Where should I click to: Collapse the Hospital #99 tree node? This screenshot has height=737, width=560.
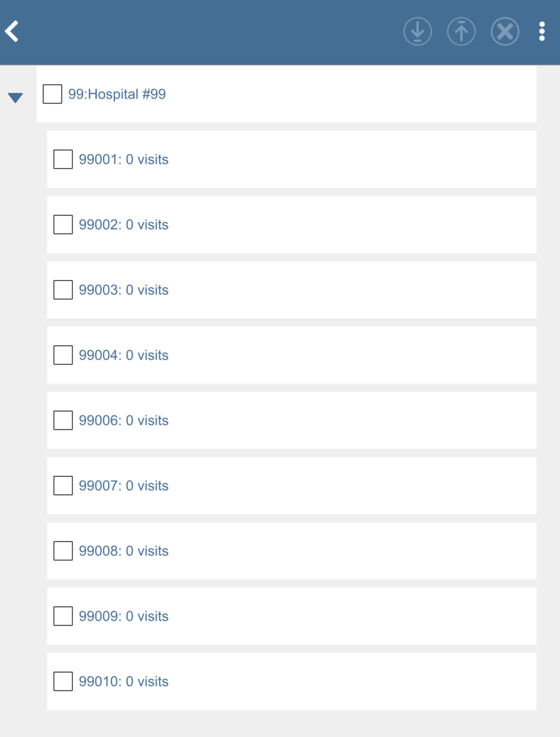[15, 97]
